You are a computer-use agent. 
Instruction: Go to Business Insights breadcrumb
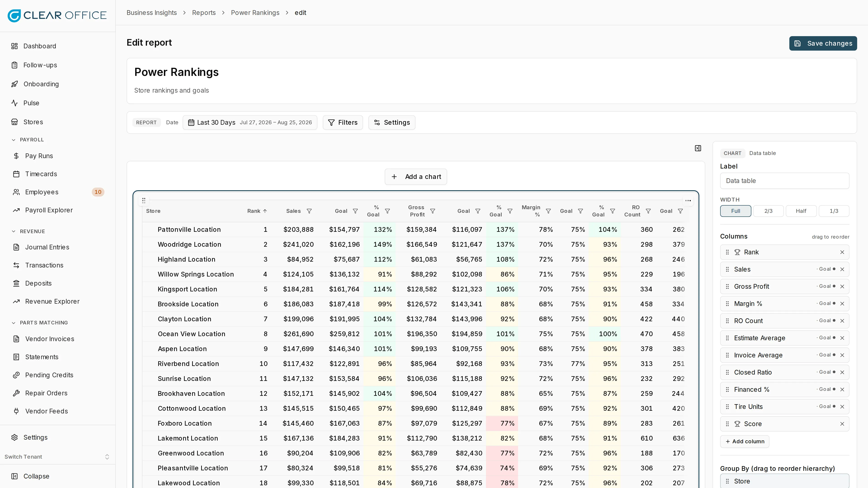tap(152, 13)
